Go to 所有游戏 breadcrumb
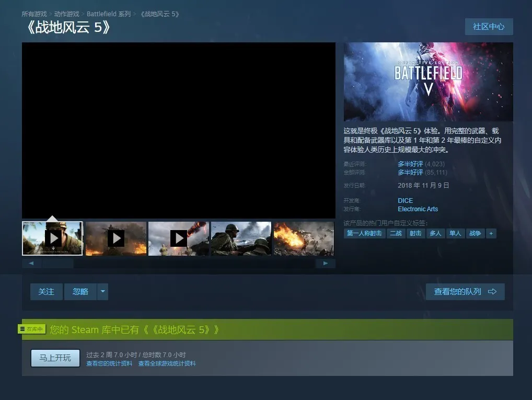This screenshot has height=400, width=532. pyautogui.click(x=34, y=14)
